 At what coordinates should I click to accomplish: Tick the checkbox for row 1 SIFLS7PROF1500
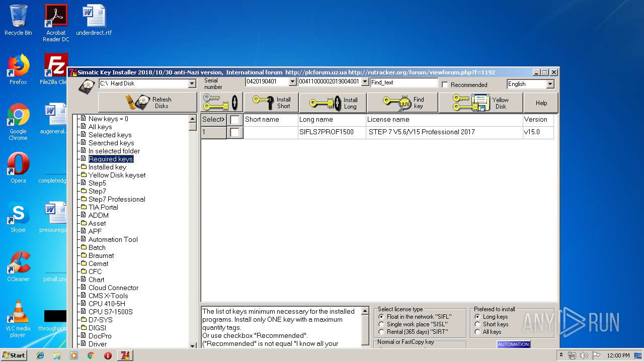[234, 132]
